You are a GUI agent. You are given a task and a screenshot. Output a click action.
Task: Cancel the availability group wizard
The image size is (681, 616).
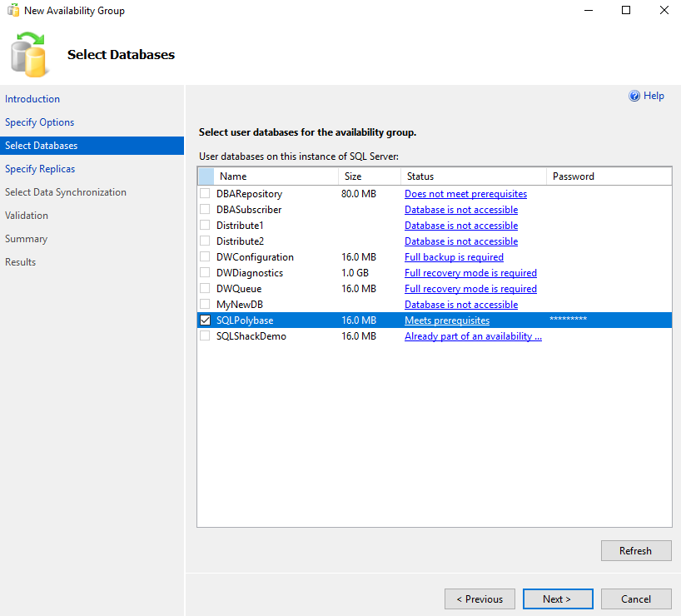tap(636, 599)
